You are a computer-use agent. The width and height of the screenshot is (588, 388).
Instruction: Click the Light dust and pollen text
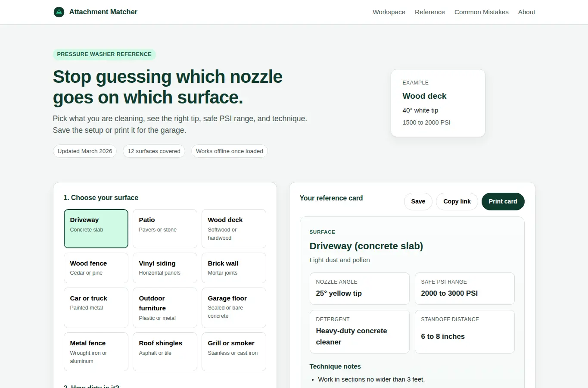(x=339, y=260)
